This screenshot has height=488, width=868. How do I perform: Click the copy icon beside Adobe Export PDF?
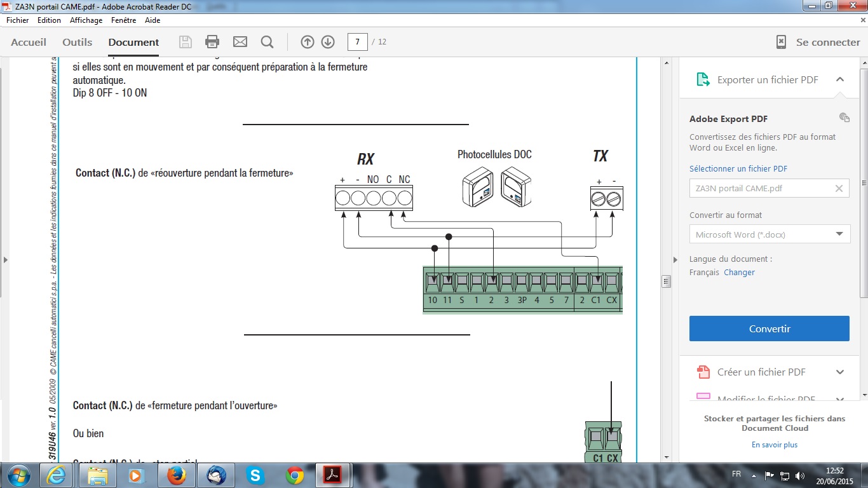pyautogui.click(x=844, y=118)
